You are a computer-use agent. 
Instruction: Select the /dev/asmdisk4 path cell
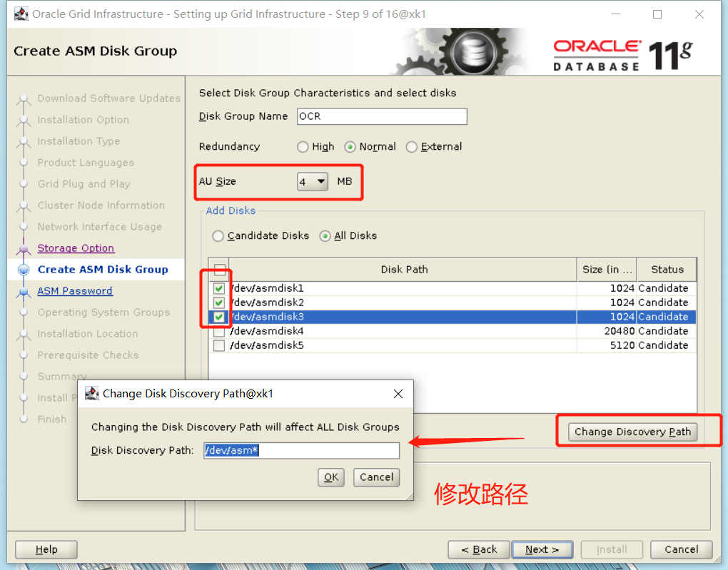click(x=403, y=332)
